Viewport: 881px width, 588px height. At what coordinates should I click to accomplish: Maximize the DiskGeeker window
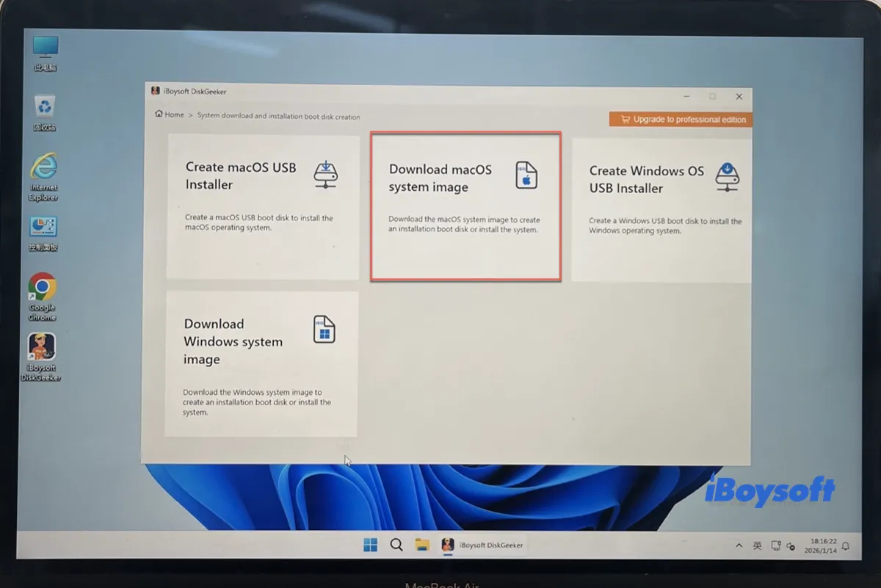[x=712, y=96]
